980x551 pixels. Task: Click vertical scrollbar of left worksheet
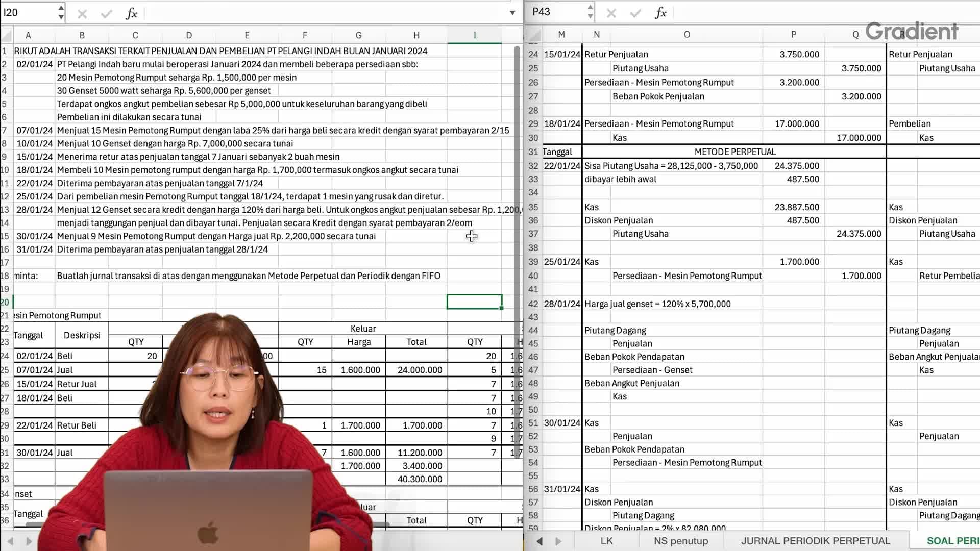coord(517,252)
